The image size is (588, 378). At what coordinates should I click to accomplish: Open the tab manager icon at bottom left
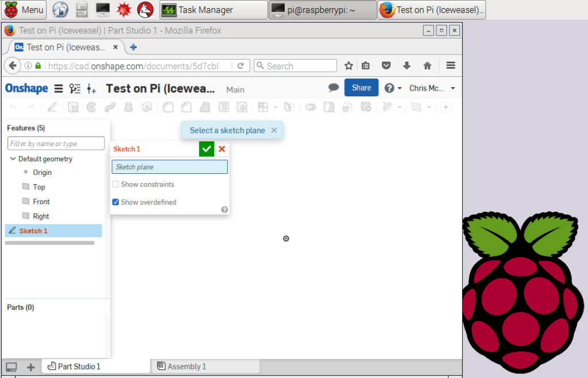[x=11, y=367]
